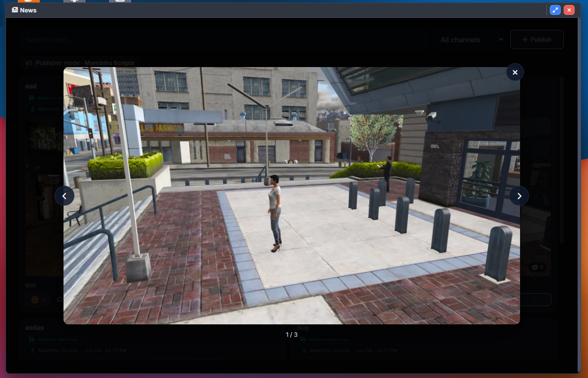
Task: Click the laughing emoji reaction on asd post
Action: click(x=37, y=300)
